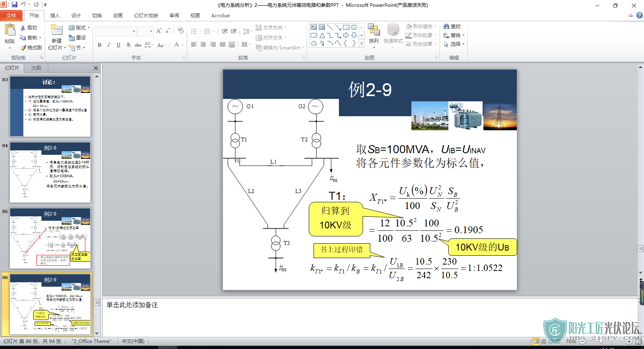The image size is (644, 349).
Task: Click the Paste (粘贴) clipboard icon
Action: point(10,31)
